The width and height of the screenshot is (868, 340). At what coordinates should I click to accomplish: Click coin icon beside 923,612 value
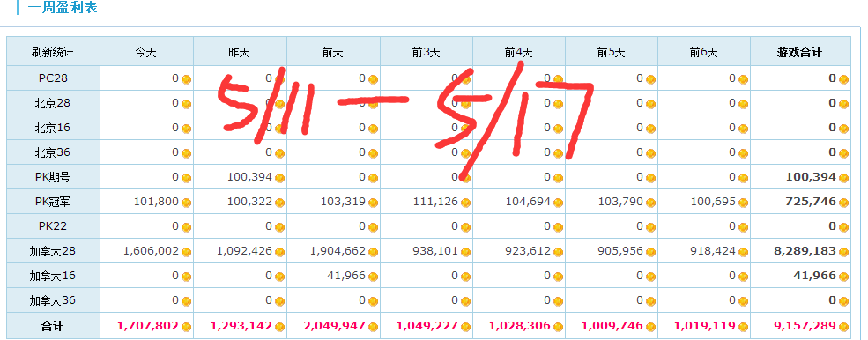[558, 252]
